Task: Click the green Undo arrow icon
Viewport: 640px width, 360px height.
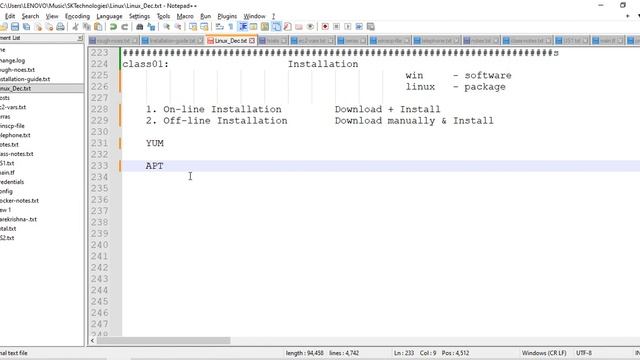Action: (113, 27)
